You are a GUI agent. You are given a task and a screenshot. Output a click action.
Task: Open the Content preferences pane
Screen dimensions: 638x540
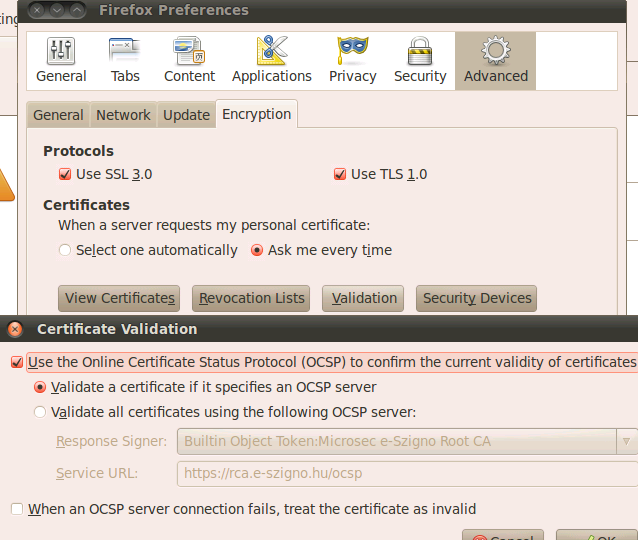coord(189,60)
